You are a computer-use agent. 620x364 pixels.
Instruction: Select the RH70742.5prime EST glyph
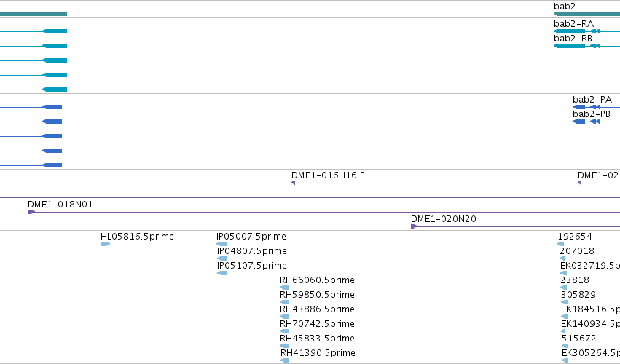(284, 331)
